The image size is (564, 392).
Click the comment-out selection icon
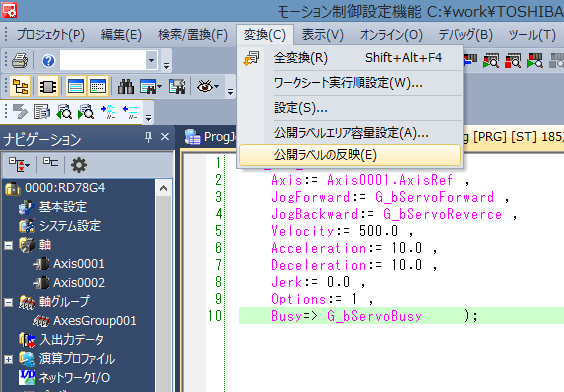[108, 112]
